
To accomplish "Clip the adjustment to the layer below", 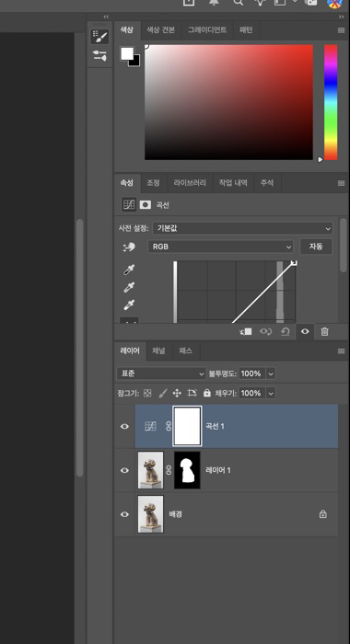I will coord(246,332).
